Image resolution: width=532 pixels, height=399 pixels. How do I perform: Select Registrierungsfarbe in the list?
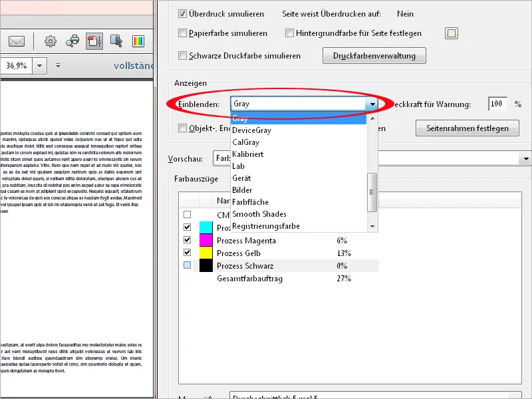coord(299,226)
